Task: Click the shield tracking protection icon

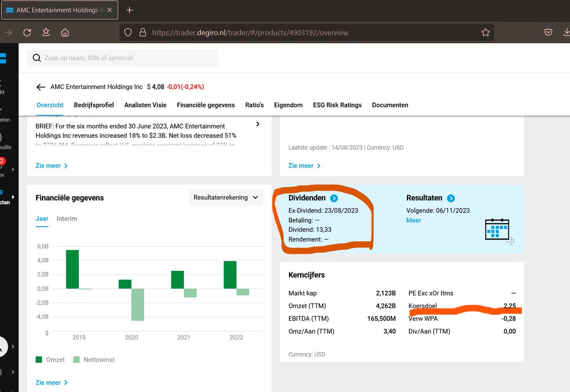Action: pyautogui.click(x=128, y=32)
